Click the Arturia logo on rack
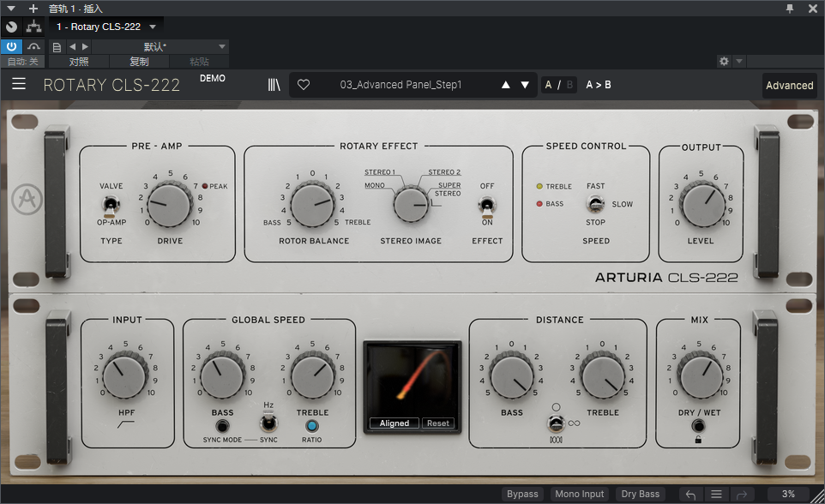This screenshot has height=504, width=825. point(27,200)
